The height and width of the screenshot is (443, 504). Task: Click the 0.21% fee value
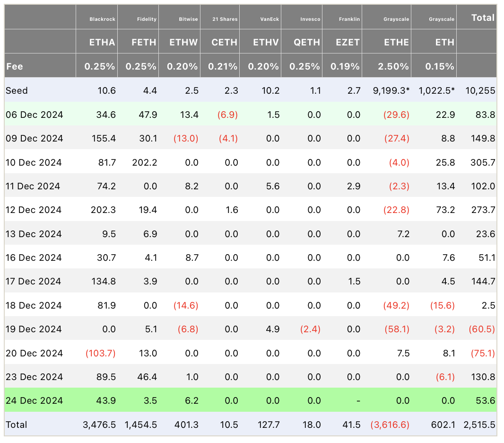tap(222, 67)
